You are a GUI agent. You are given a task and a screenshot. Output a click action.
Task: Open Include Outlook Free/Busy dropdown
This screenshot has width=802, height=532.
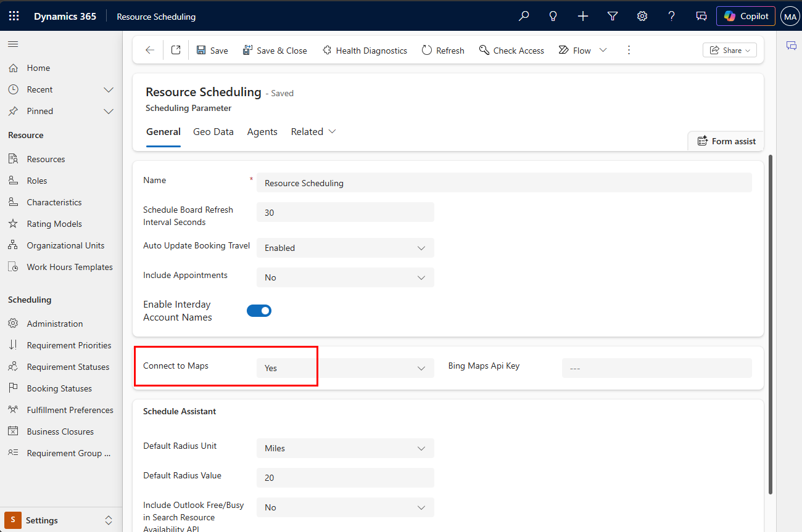[345, 507]
